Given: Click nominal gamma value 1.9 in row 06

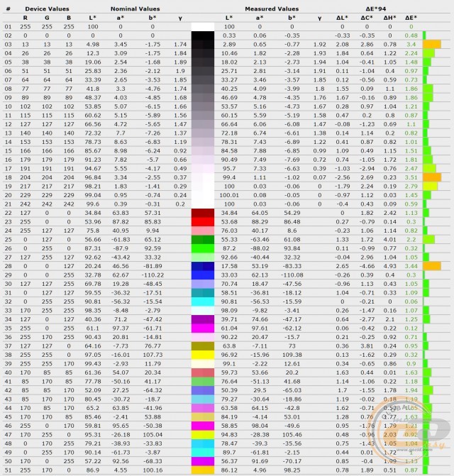Looking at the screenshot, I should click(x=180, y=71).
